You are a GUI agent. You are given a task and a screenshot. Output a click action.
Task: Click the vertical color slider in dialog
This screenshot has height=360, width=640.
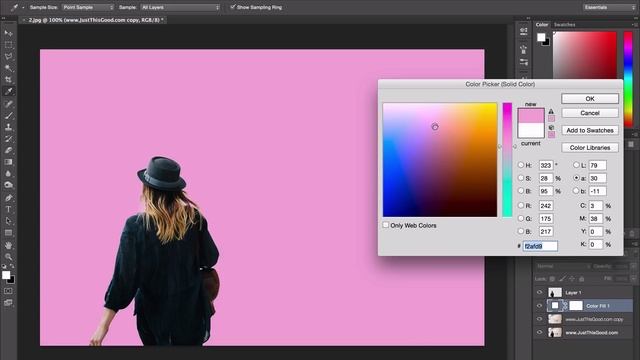tap(507, 160)
